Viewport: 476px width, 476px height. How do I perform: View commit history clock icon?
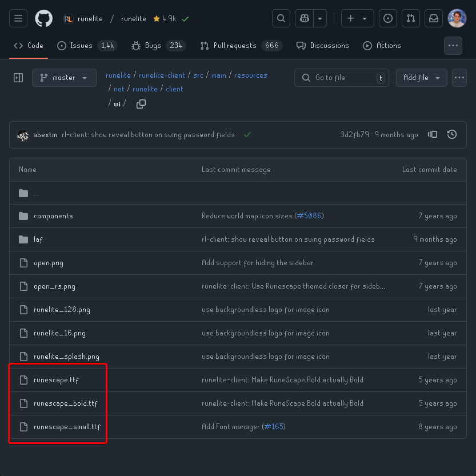pos(452,135)
